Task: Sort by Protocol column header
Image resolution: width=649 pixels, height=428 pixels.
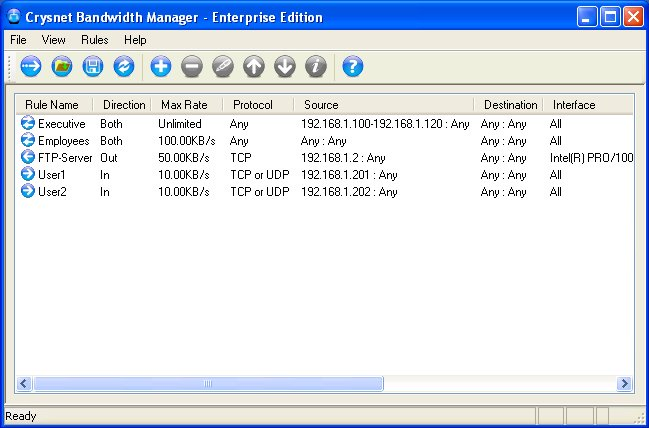Action: click(258, 105)
